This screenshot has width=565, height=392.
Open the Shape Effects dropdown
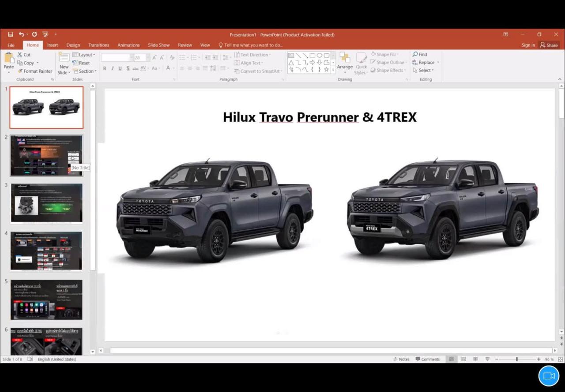(x=388, y=71)
